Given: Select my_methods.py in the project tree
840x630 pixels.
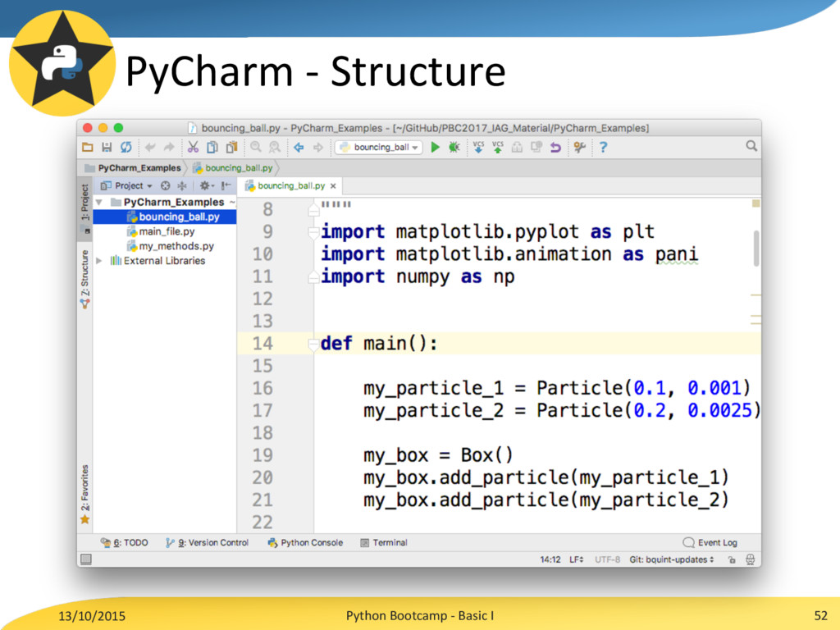Looking at the screenshot, I should [x=165, y=246].
